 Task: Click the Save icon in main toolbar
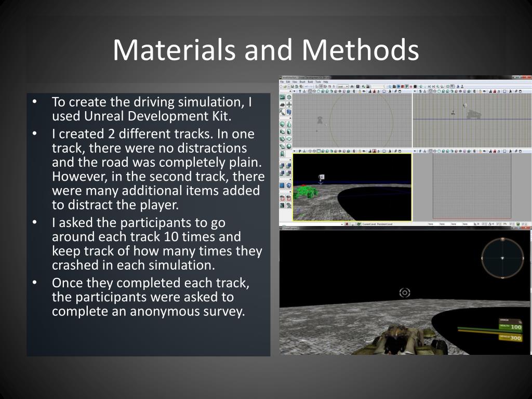pos(292,87)
